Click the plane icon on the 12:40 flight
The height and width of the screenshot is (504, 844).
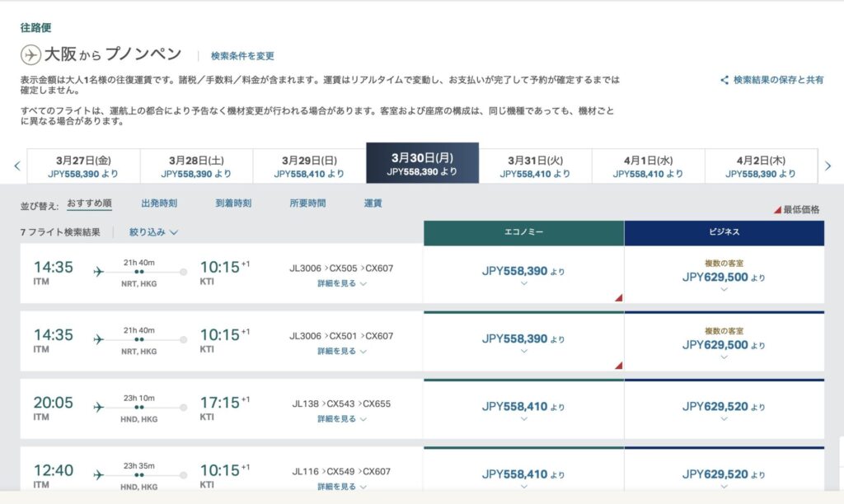tap(99, 475)
